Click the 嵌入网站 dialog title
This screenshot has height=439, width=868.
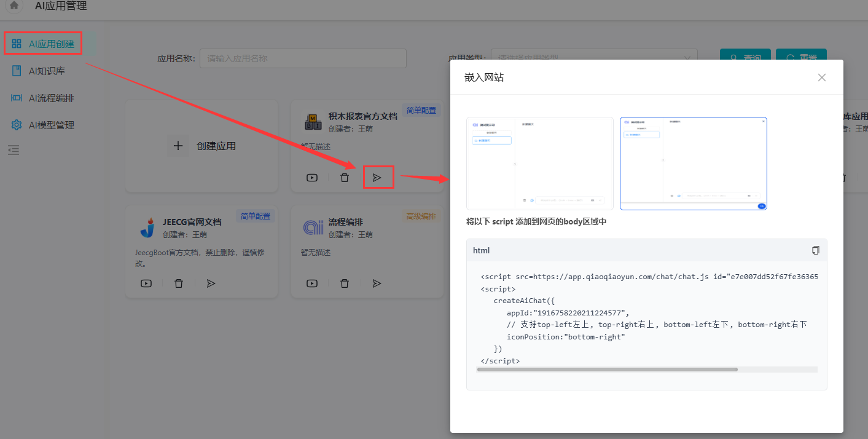click(485, 77)
